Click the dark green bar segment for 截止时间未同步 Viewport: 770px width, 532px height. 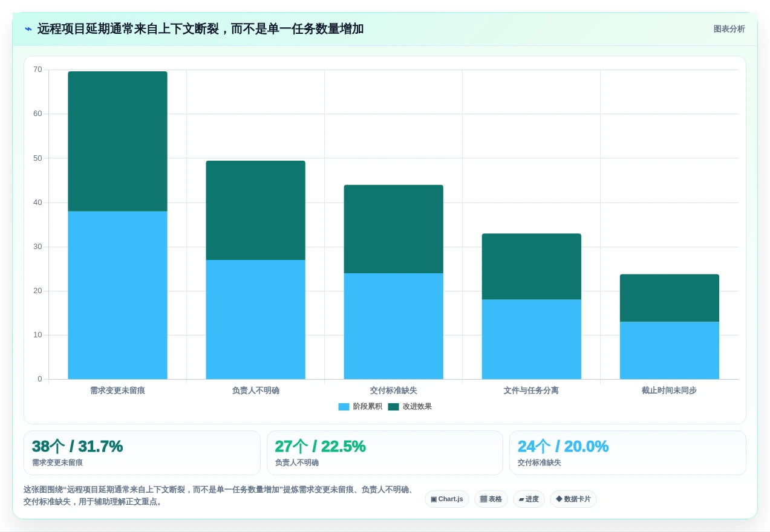coord(670,298)
